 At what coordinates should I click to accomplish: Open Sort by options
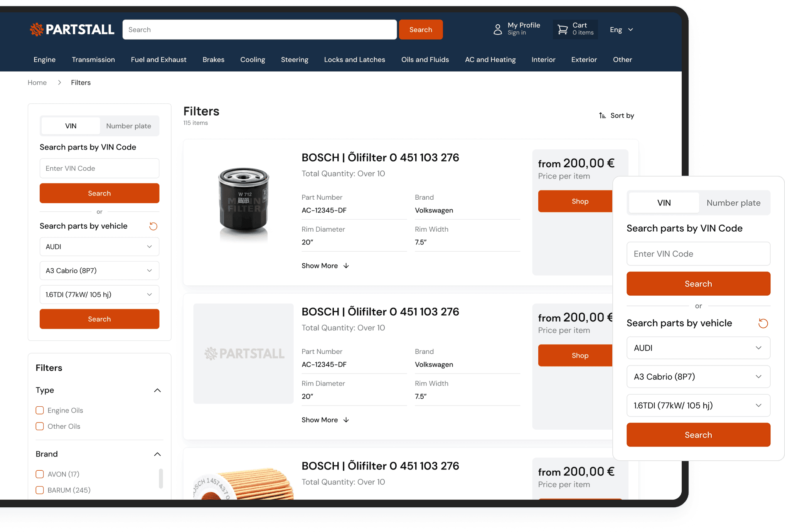[616, 115]
